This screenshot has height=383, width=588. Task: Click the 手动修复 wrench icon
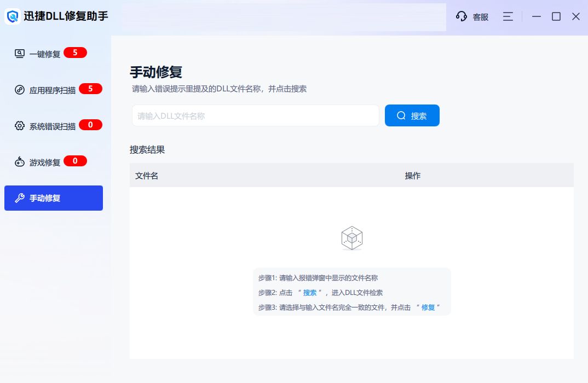(x=20, y=198)
